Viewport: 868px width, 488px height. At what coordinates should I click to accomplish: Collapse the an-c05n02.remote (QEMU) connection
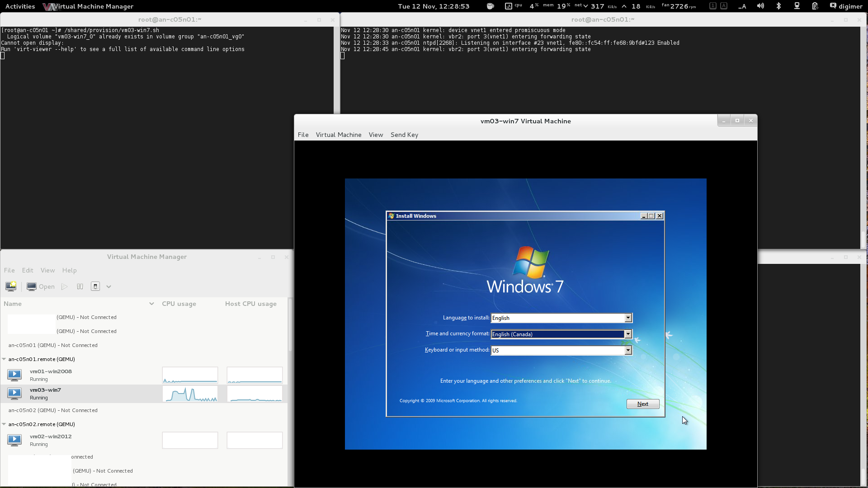pos(4,424)
